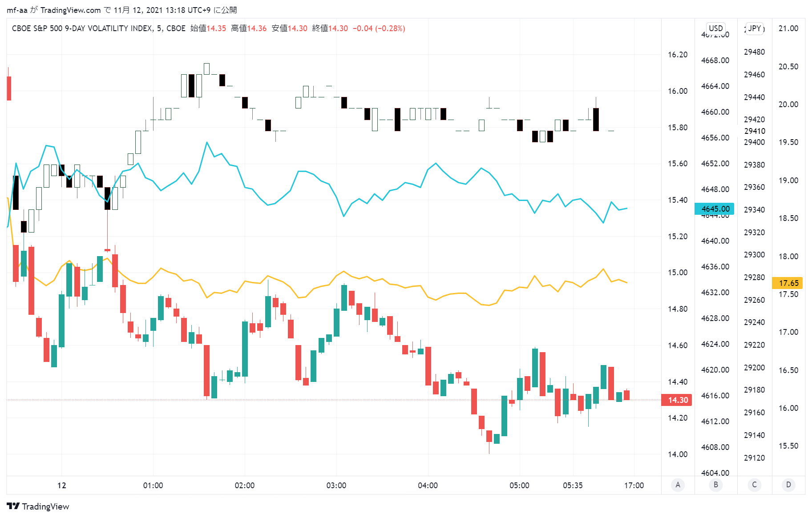
Task: Click the chart title CBOE S&P 500 9-DAY VOLATILITY INDEX
Action: pyautogui.click(x=82, y=28)
